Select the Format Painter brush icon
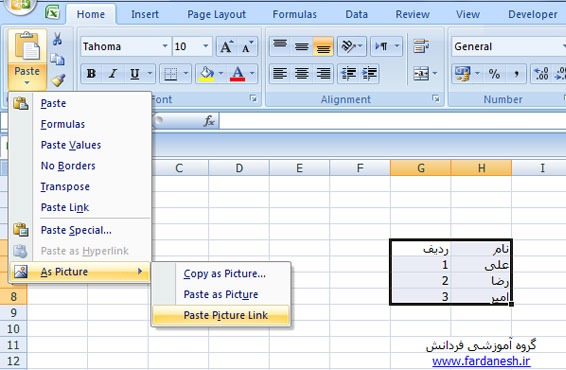This screenshot has width=566, height=370. tap(58, 80)
